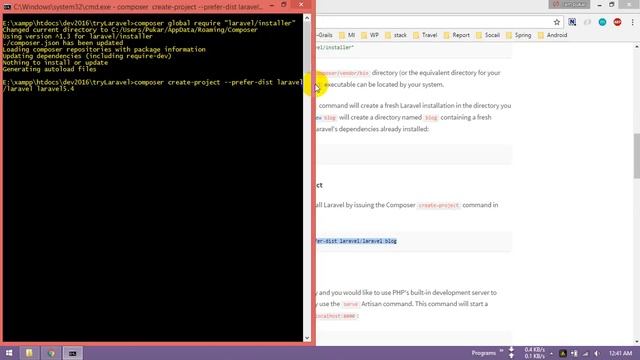
Task: Open the Socail bookmarks folder
Action: click(488, 35)
